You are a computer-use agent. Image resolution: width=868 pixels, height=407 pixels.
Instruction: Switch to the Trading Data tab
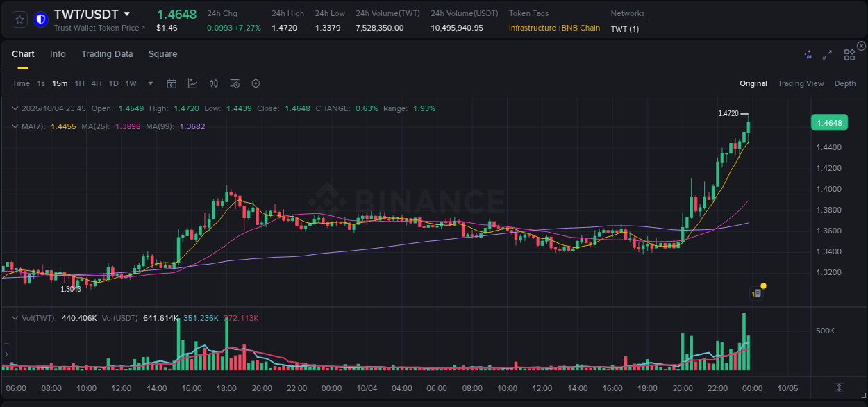pos(107,53)
